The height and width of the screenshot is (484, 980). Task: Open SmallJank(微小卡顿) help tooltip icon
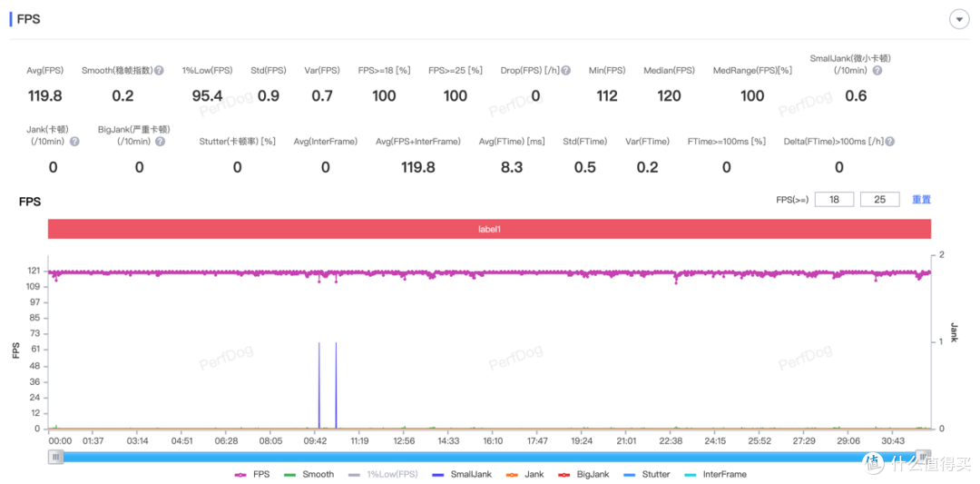coord(877,71)
